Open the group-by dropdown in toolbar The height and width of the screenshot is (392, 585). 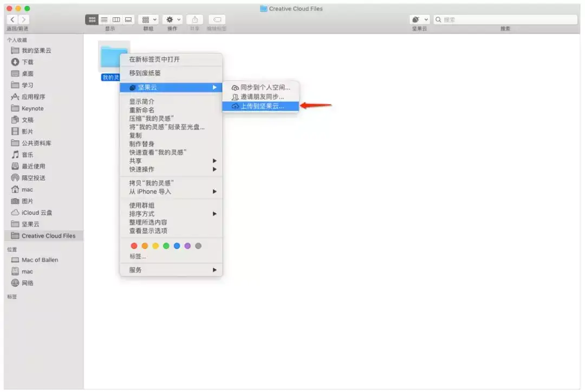[x=148, y=19]
